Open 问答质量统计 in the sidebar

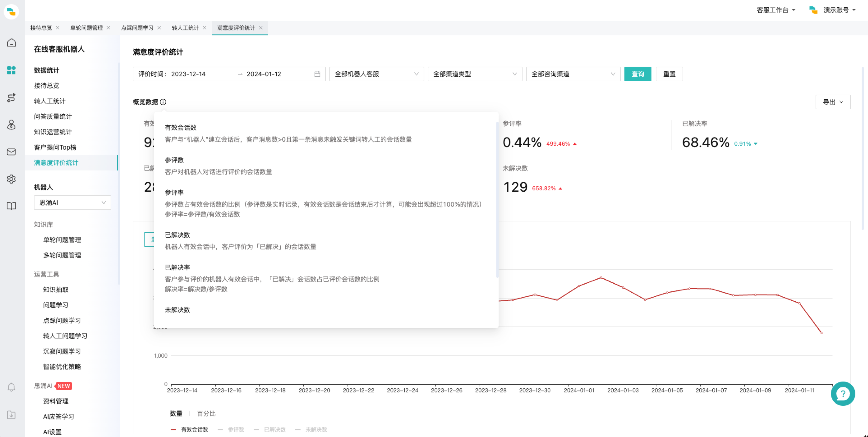click(x=53, y=116)
